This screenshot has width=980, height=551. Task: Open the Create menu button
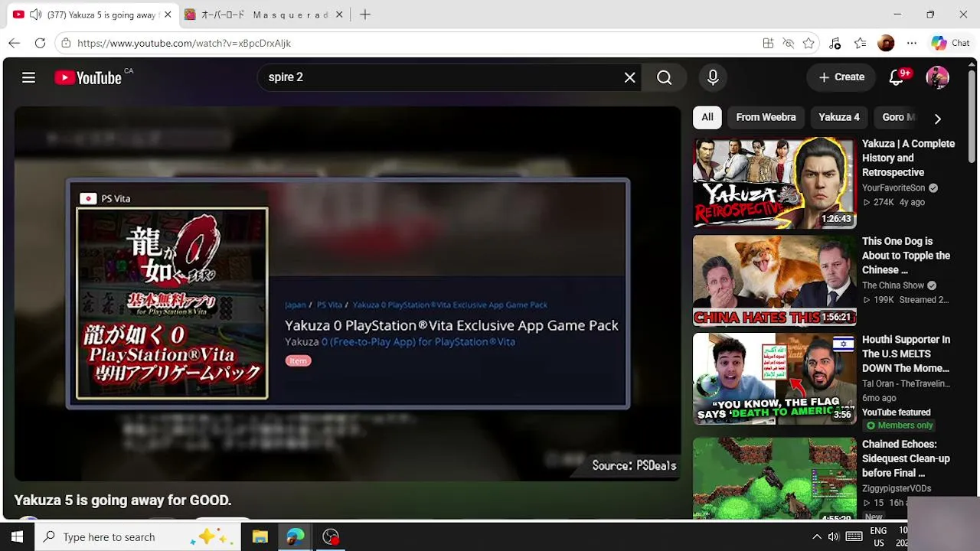[841, 77]
